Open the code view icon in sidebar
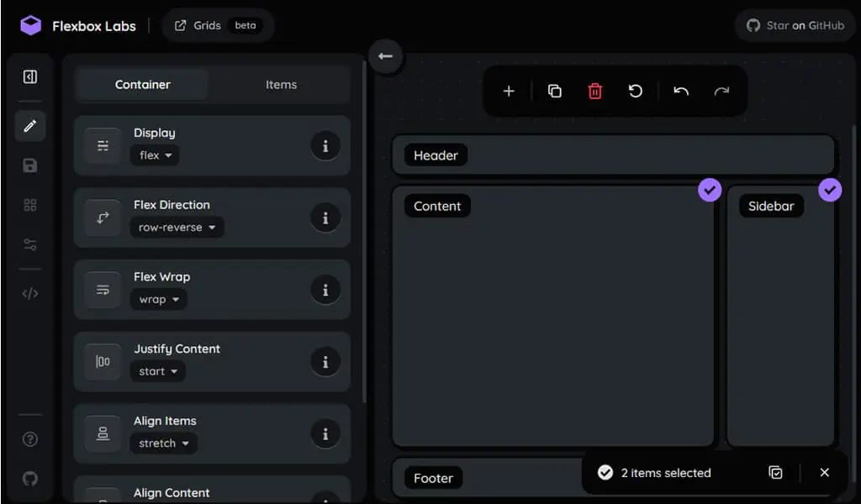The width and height of the screenshot is (861, 504). [30, 293]
